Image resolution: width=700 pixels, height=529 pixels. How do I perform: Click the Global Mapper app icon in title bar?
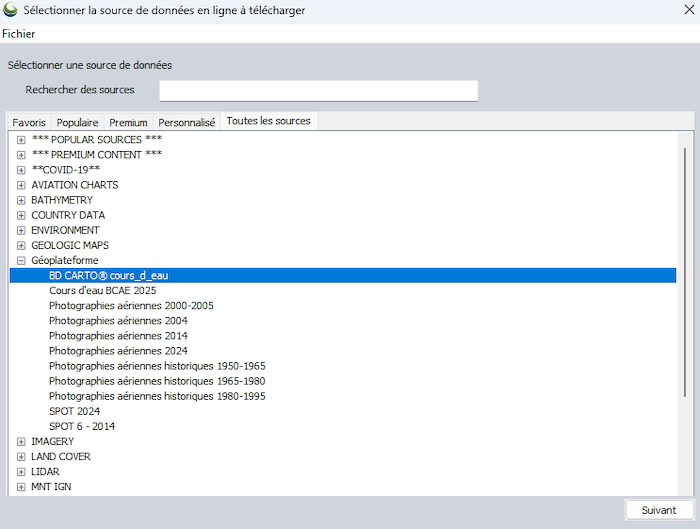10,10
